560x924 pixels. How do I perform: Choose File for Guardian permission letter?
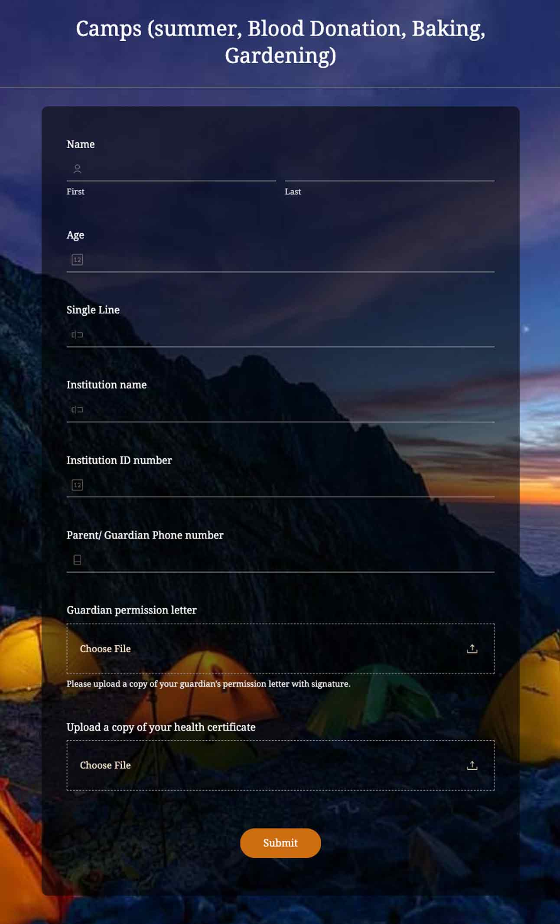pyautogui.click(x=280, y=649)
